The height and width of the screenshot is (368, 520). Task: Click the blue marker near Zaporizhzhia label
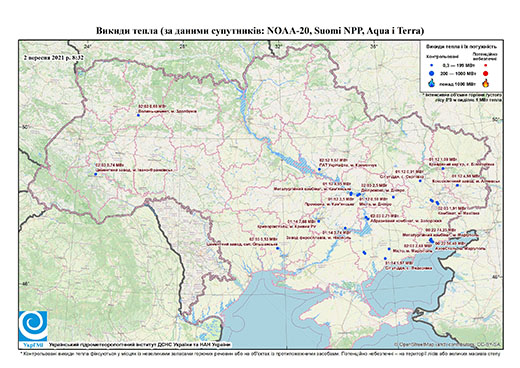[x=367, y=218]
